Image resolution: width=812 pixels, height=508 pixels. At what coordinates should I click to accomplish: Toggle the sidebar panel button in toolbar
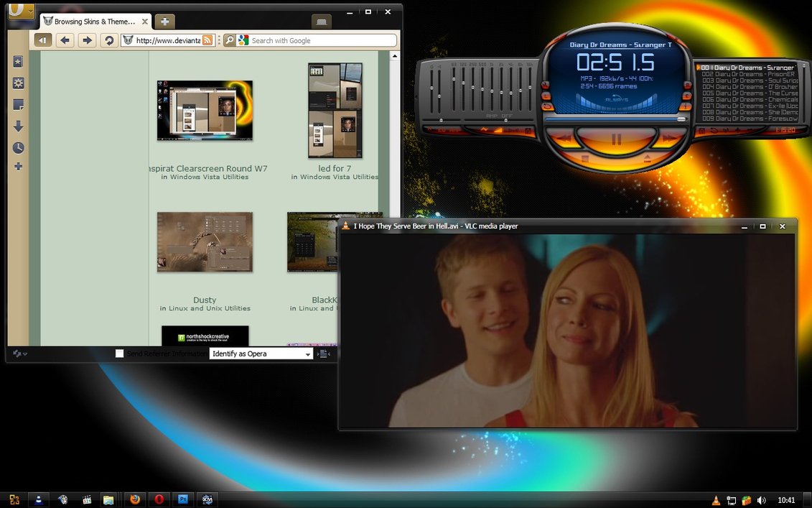point(42,40)
